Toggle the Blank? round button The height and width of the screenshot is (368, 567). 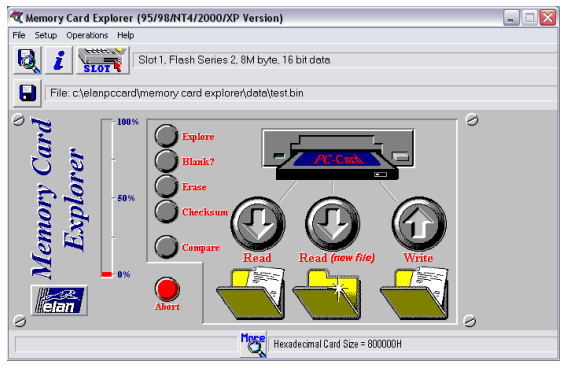coord(166,161)
